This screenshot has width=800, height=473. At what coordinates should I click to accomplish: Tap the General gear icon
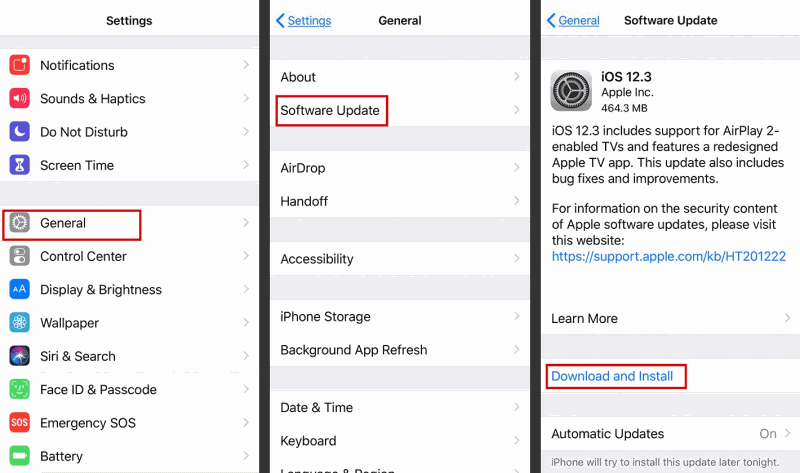click(20, 223)
